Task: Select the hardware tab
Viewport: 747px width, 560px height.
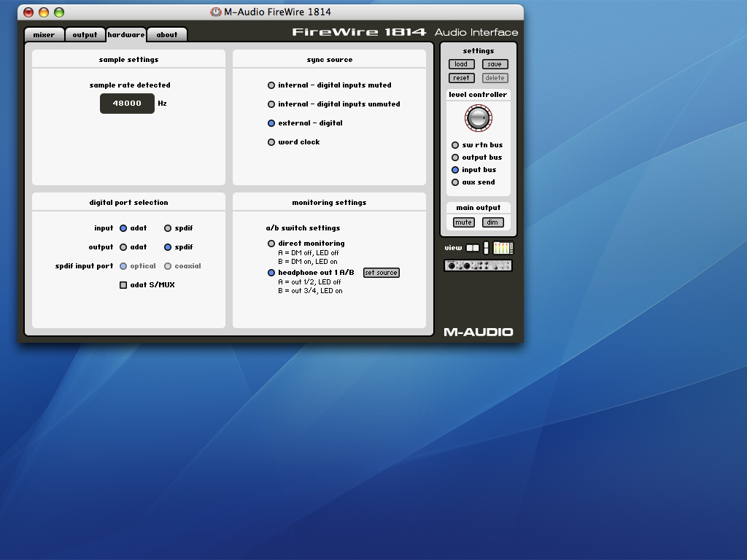Action: (125, 35)
